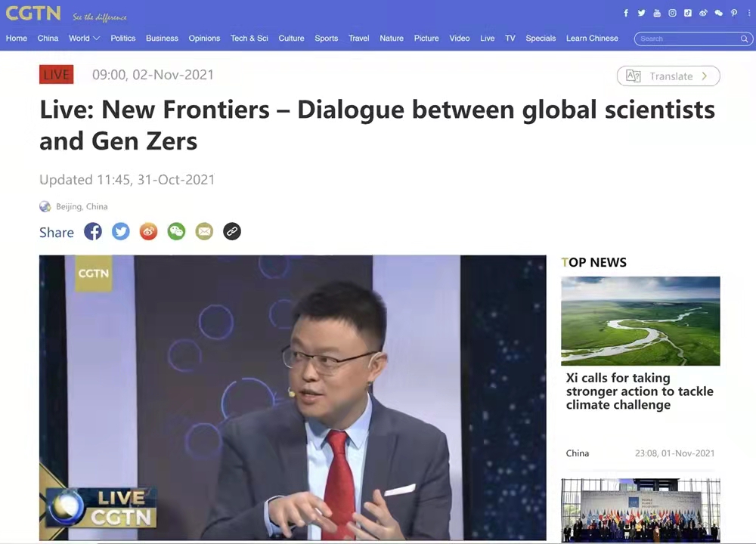
Task: Click the '09:00, 02-Nov-2021' timestamp
Action: pyautogui.click(x=153, y=75)
